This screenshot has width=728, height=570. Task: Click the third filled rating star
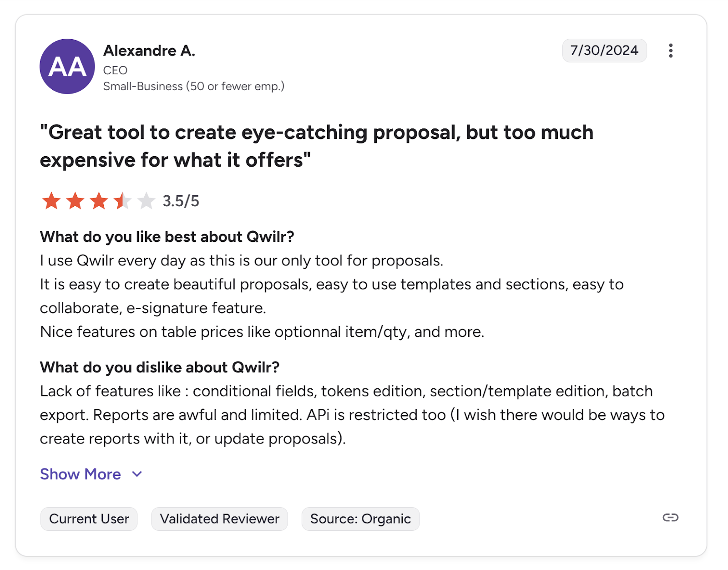tap(99, 201)
